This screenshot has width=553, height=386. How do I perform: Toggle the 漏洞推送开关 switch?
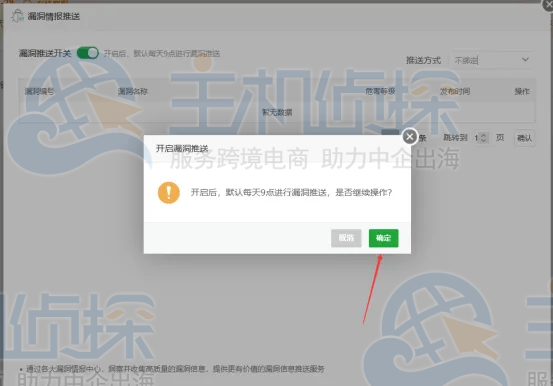click(88, 53)
